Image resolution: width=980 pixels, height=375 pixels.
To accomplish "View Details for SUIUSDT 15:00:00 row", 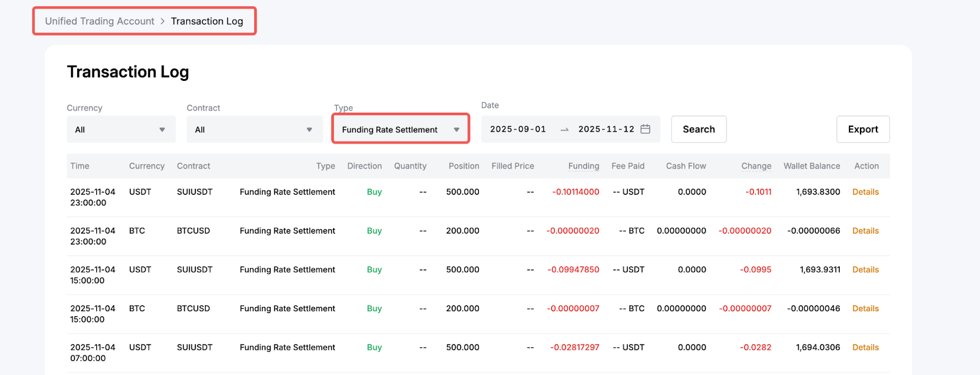I will pos(865,270).
